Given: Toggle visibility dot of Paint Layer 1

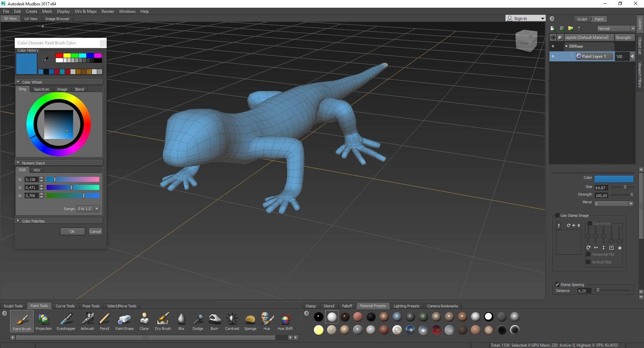Looking at the screenshot, I should pyautogui.click(x=553, y=56).
